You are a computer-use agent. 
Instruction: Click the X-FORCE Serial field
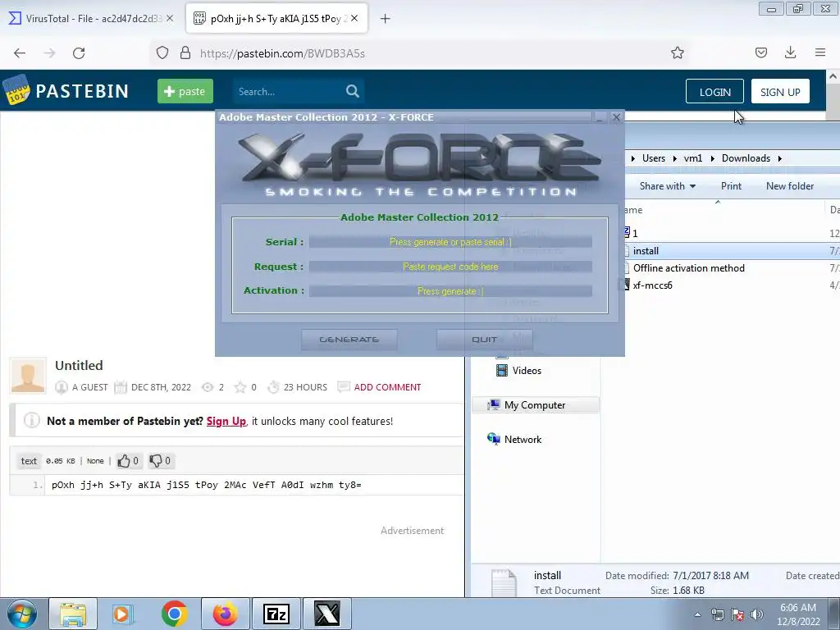450,242
